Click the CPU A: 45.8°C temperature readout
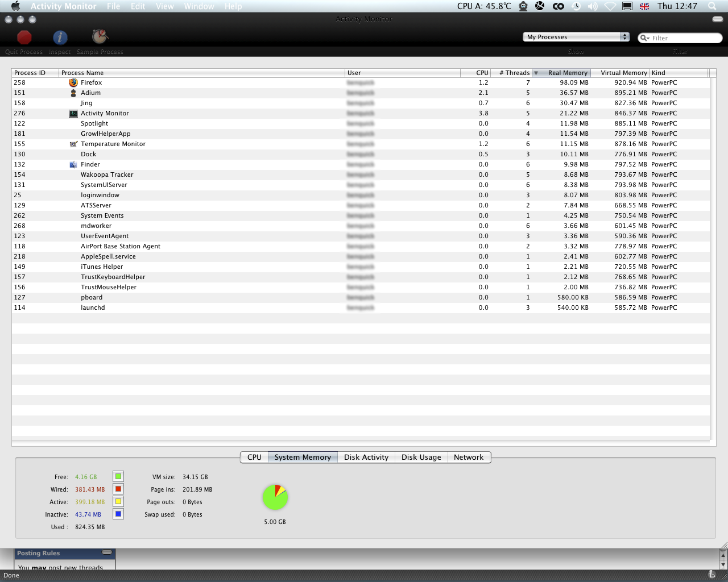 pyautogui.click(x=484, y=6)
